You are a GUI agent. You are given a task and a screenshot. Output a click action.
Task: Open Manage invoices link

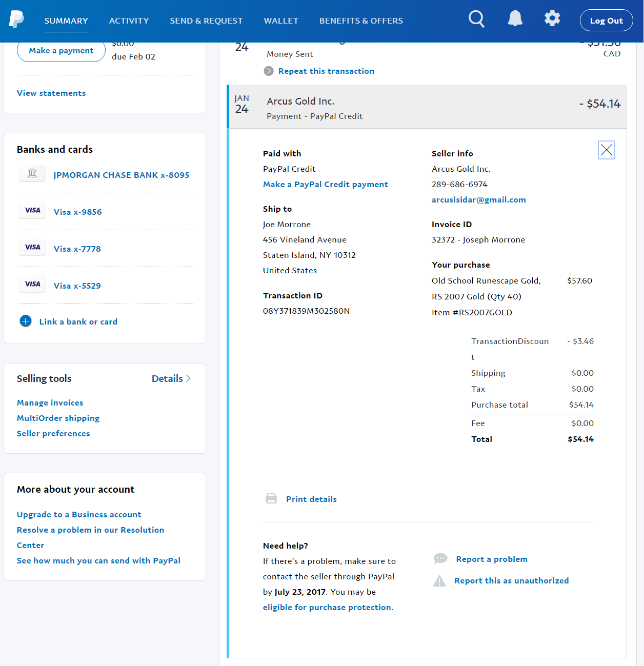pos(50,403)
